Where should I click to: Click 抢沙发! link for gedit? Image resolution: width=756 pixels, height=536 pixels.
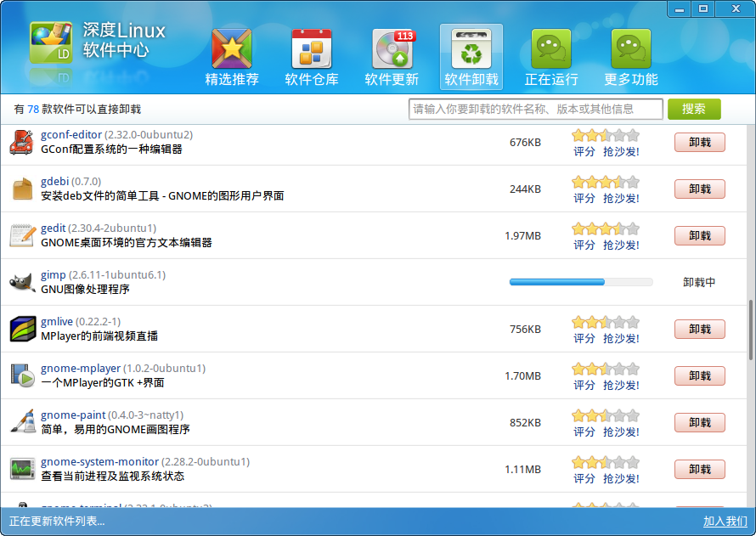point(621,245)
